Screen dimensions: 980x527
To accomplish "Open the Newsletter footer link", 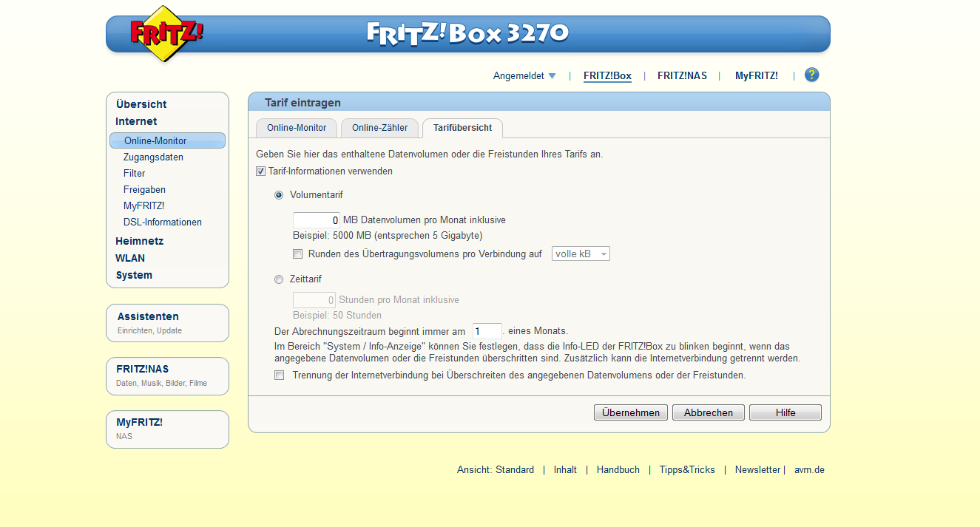I will pos(757,470).
